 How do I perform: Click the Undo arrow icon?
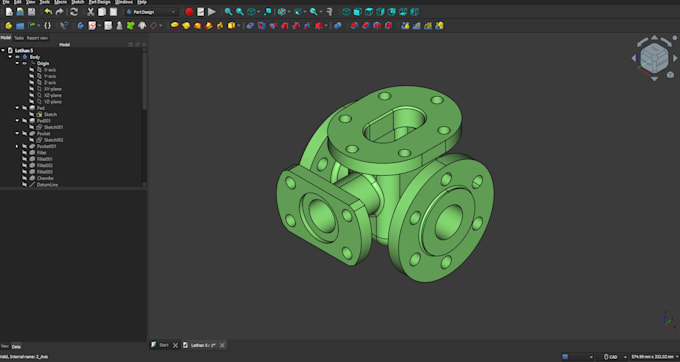(48, 12)
